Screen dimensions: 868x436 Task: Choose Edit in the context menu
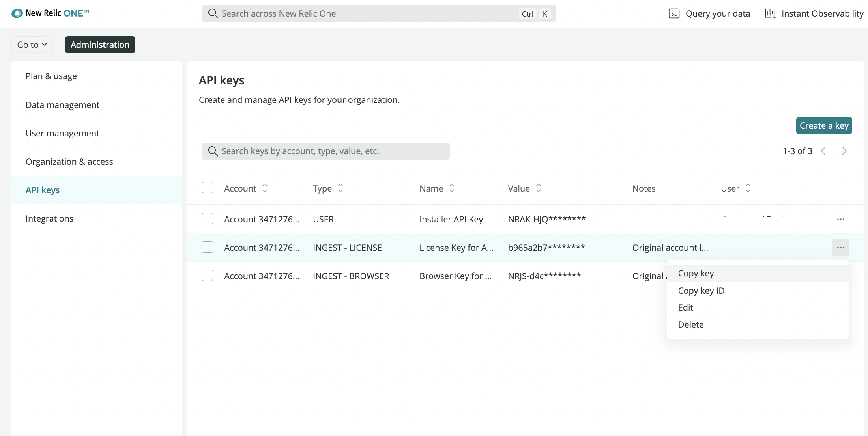(x=758, y=307)
